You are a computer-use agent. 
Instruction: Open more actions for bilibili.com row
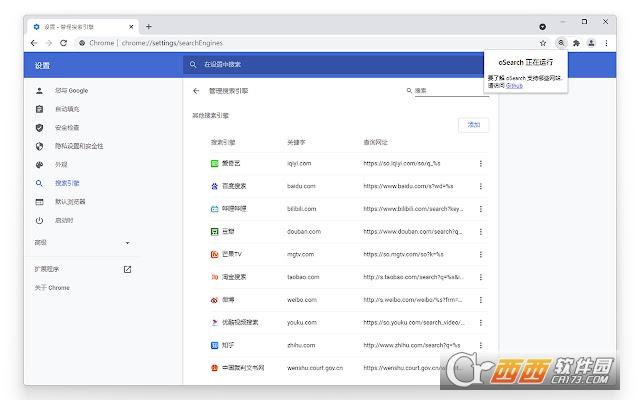pos(481,209)
